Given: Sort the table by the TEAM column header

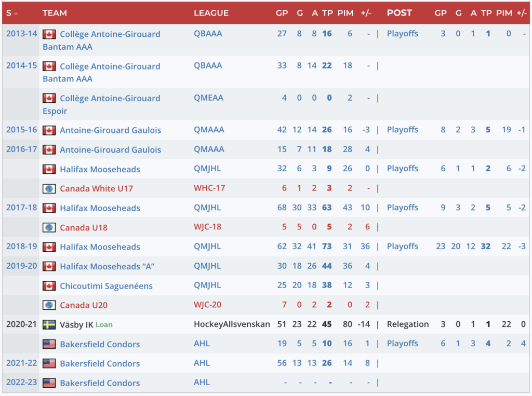Looking at the screenshot, I should coord(55,13).
